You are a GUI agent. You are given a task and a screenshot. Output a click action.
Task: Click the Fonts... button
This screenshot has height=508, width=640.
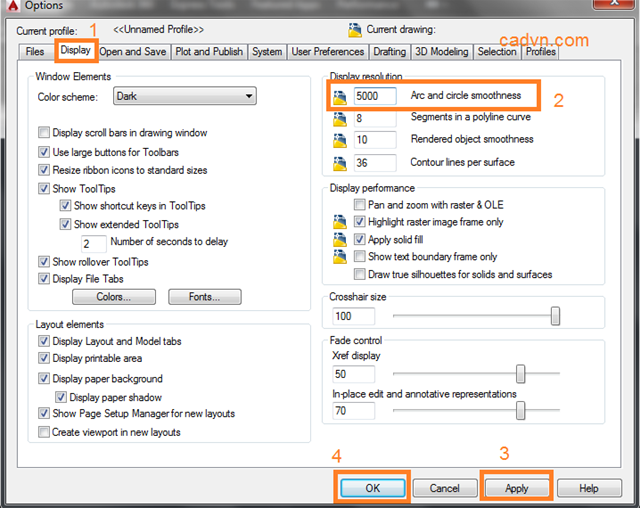pos(204,297)
